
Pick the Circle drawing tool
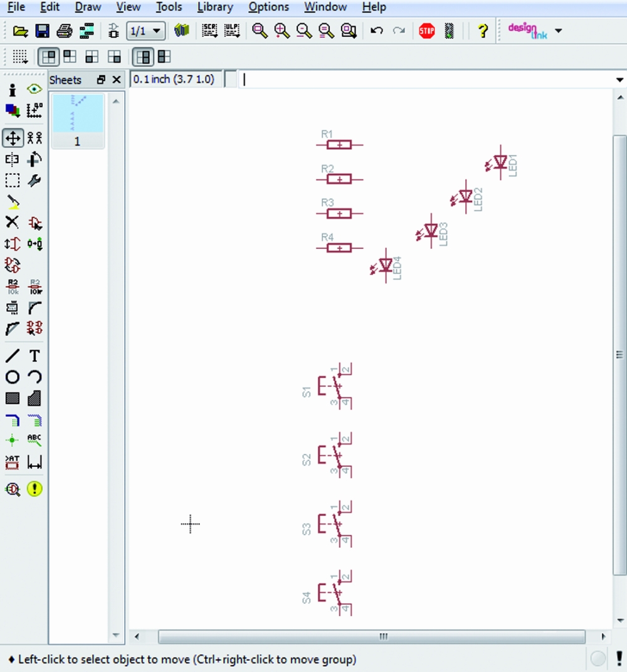[x=12, y=377]
